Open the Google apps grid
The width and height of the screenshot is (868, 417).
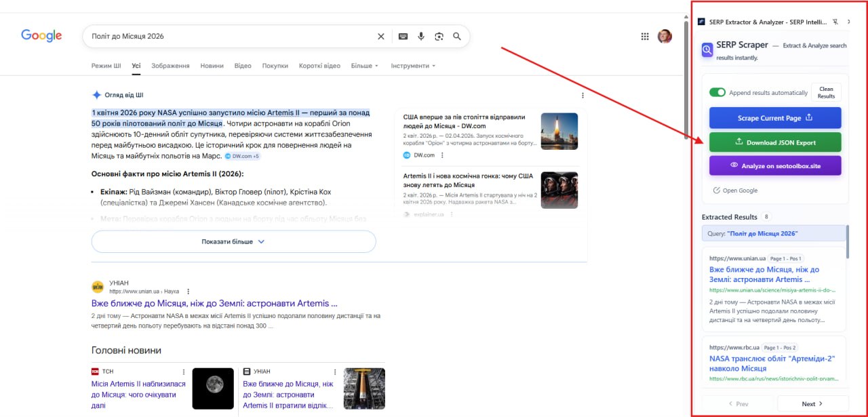[x=645, y=37]
